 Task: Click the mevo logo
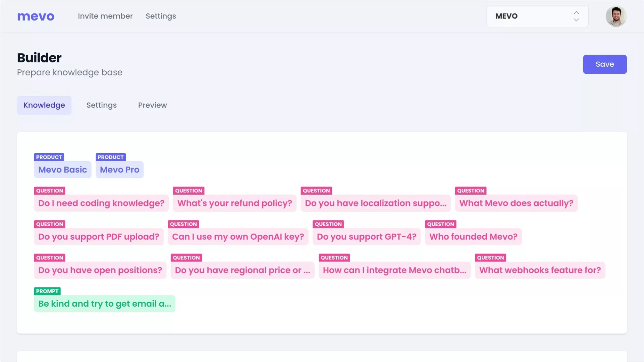pos(36,16)
